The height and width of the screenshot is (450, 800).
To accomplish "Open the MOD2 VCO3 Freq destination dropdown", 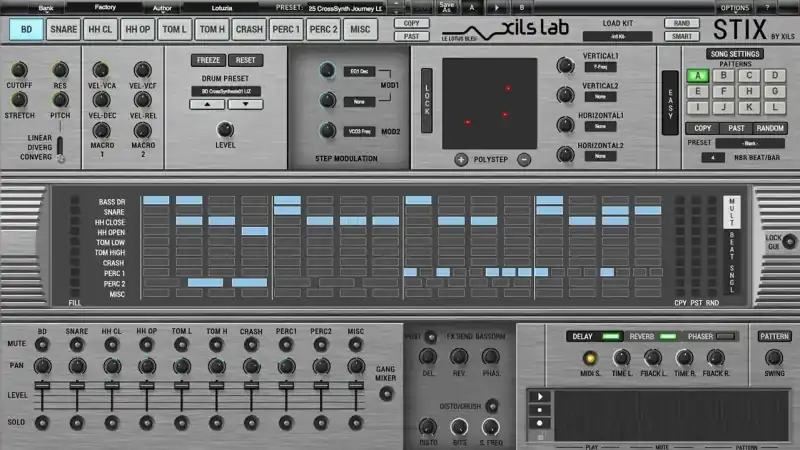I will (359, 132).
